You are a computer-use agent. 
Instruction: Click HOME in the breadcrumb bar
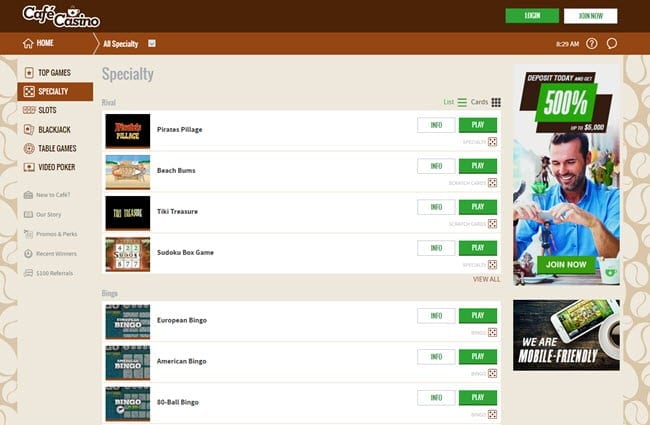coord(45,43)
